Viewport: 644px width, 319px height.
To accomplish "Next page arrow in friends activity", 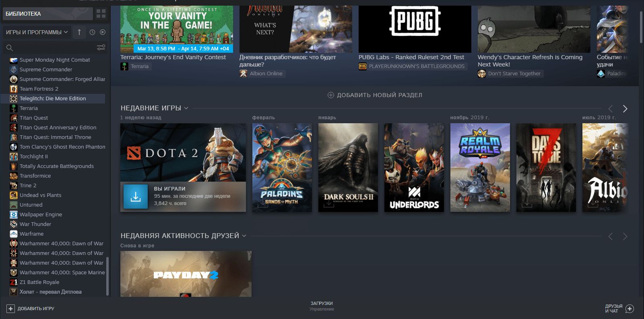I will click(625, 236).
